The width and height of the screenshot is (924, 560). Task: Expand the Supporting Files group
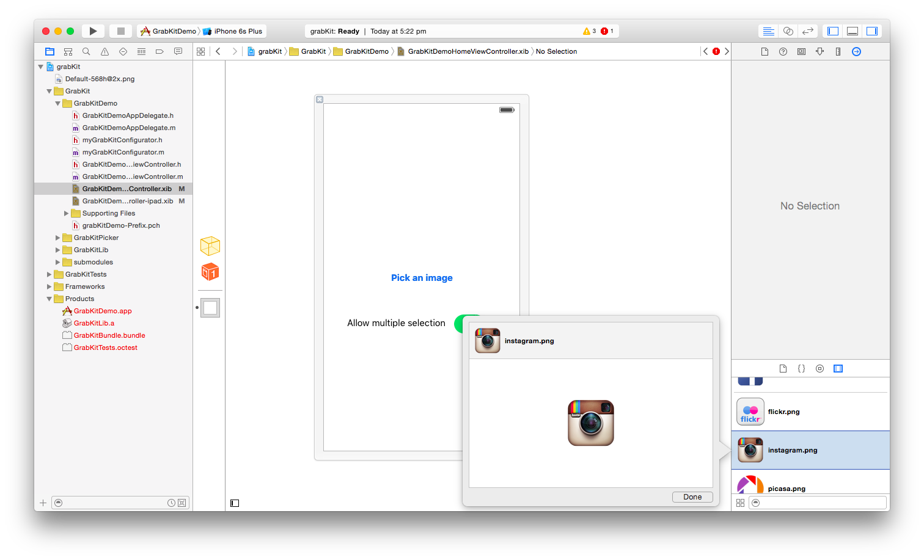click(x=67, y=213)
